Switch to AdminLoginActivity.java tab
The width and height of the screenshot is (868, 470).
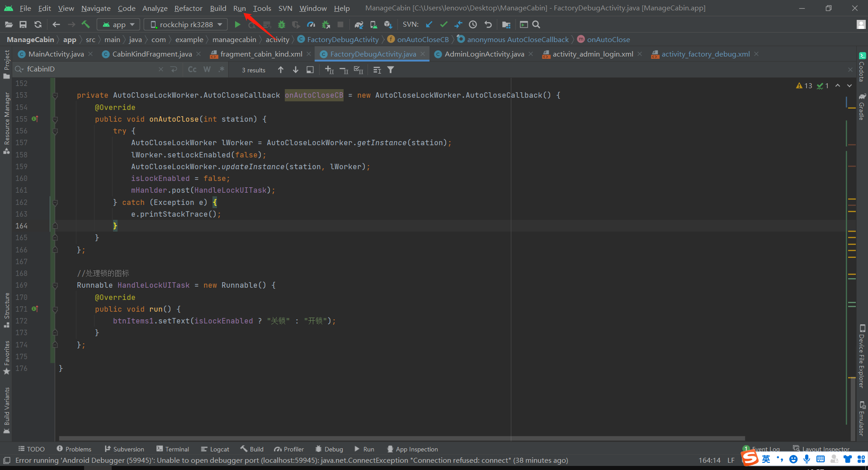[x=484, y=54]
